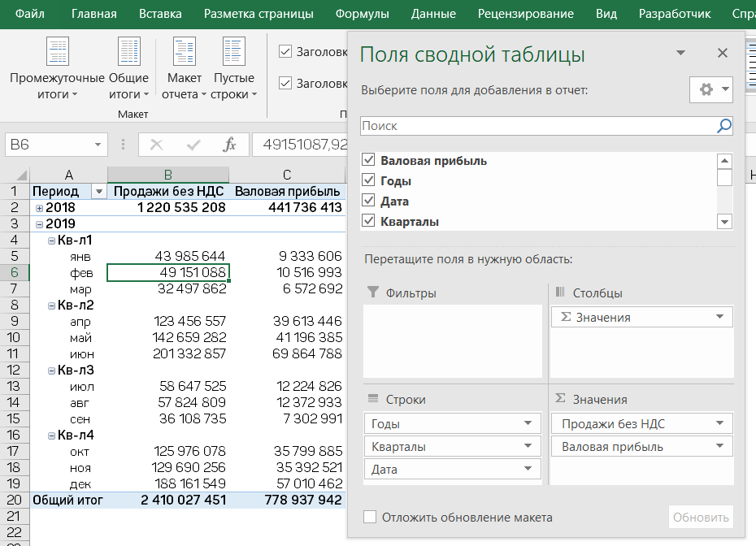This screenshot has height=546, width=756.
Task: Open the Продажи без НДС value field dropdown
Action: (x=719, y=423)
